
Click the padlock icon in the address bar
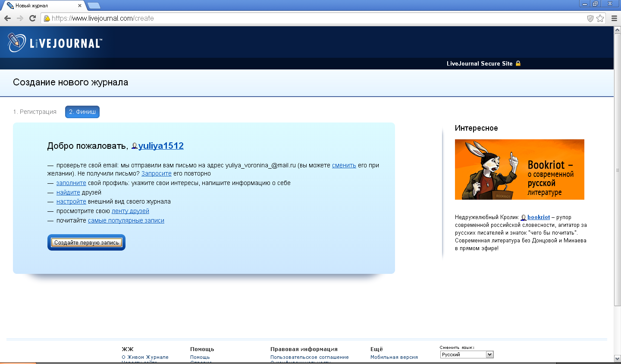pos(47,19)
